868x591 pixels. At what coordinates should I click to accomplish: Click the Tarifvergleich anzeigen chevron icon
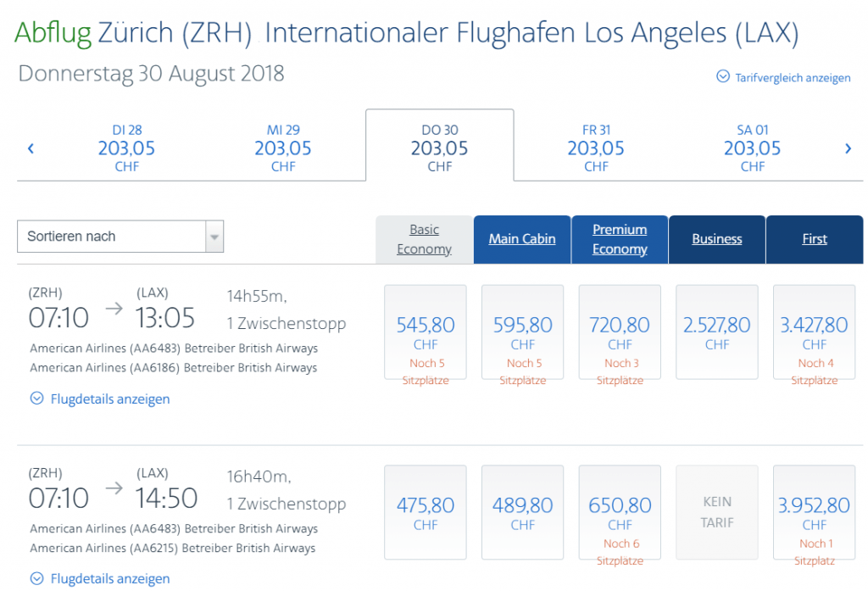[723, 77]
